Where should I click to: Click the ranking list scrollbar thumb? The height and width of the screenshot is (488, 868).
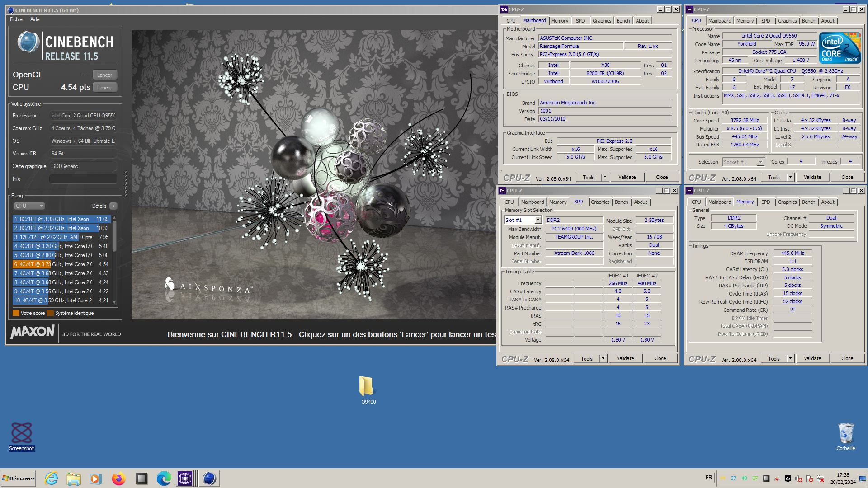114,236
